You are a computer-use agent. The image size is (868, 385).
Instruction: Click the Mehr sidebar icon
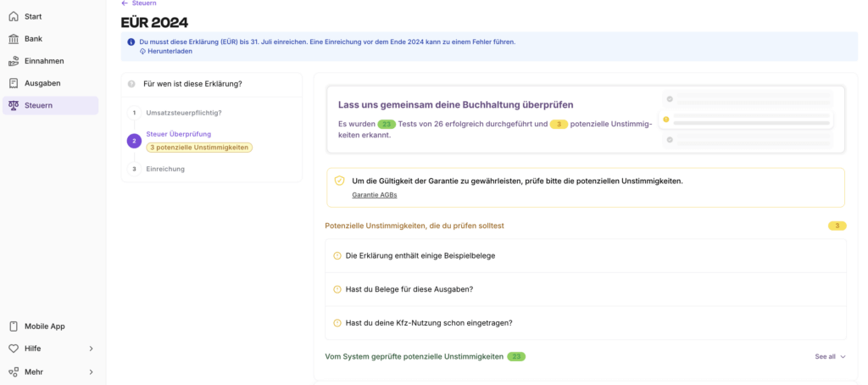click(14, 371)
